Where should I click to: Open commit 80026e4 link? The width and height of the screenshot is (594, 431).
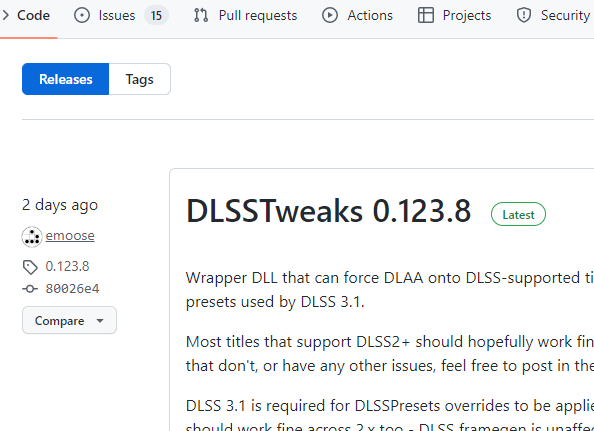pyautogui.click(x=72, y=289)
